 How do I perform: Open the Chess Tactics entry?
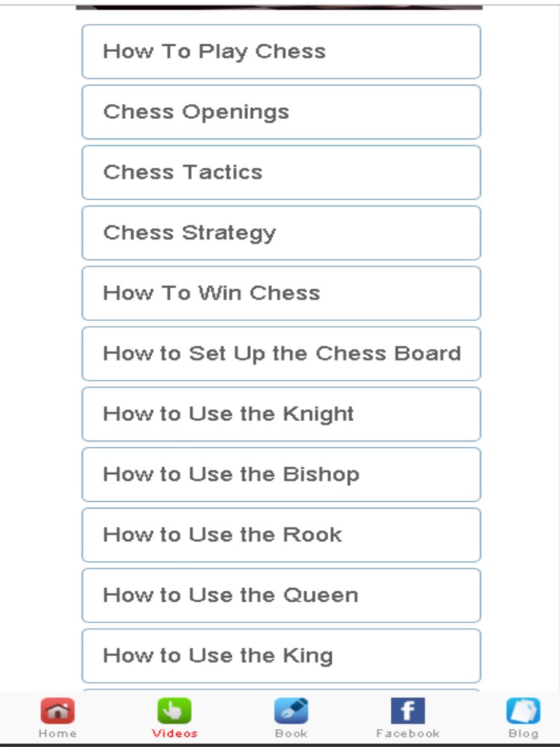(x=281, y=173)
